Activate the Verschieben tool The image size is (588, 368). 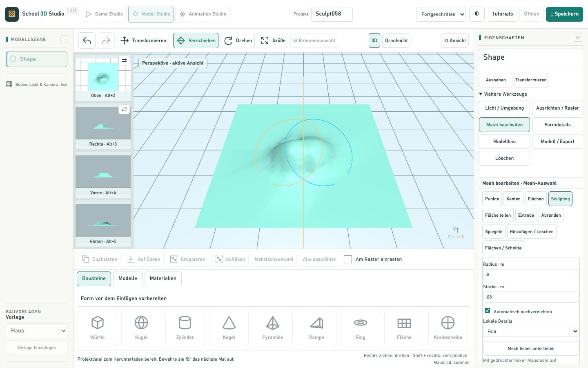[196, 40]
